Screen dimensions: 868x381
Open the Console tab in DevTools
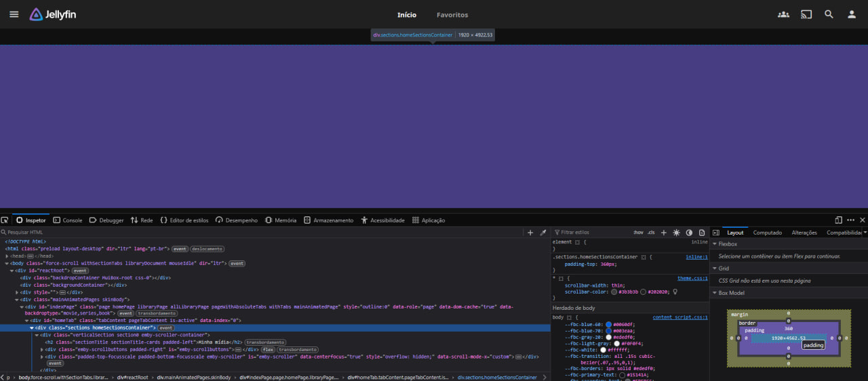(67, 220)
